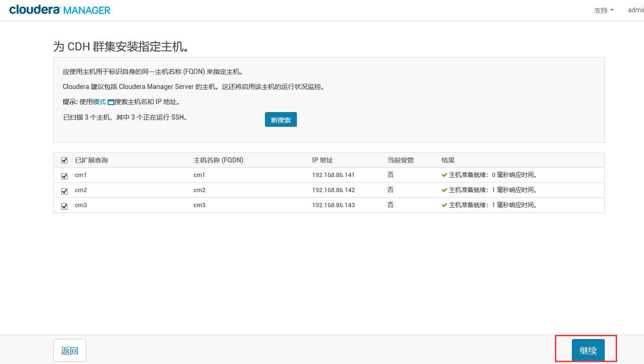Click the 已扫描 3 个主机 scan summary text

point(126,118)
